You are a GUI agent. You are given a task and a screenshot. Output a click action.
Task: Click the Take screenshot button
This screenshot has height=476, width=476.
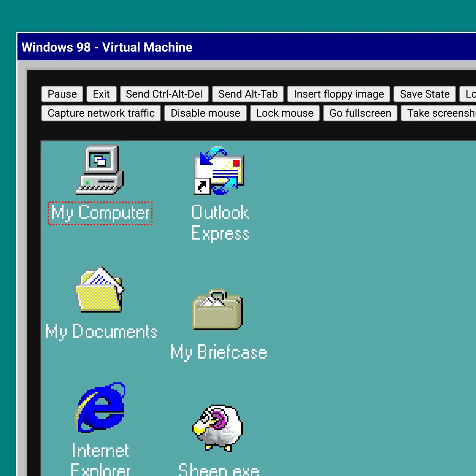[439, 113]
